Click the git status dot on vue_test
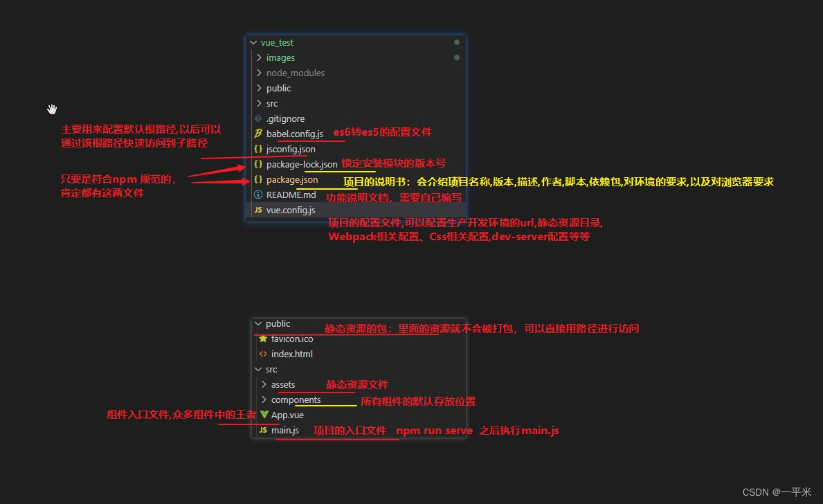The image size is (823, 504). (457, 42)
